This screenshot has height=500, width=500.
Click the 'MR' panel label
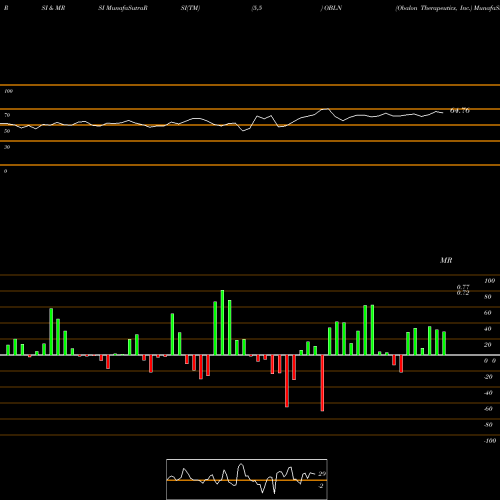[446, 260]
